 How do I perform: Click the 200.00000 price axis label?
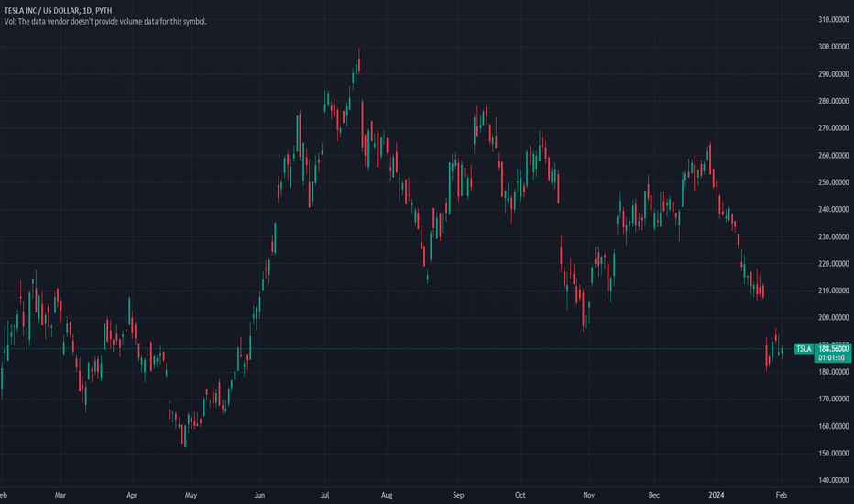click(833, 318)
